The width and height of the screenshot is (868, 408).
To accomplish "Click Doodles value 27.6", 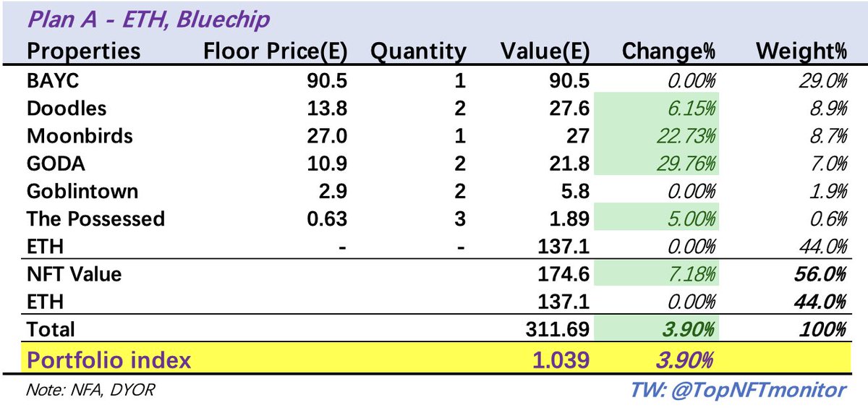I will 569,108.
